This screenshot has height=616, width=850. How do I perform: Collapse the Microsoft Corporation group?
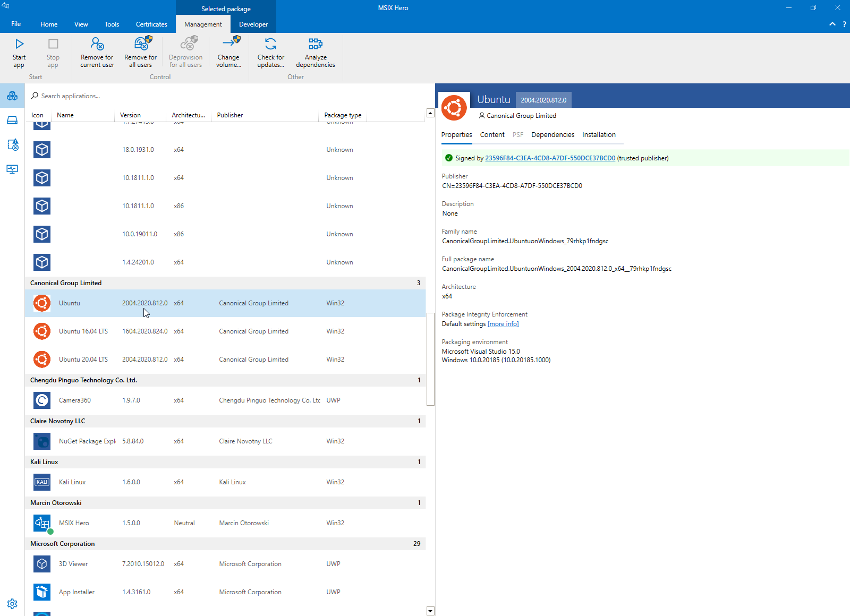225,544
